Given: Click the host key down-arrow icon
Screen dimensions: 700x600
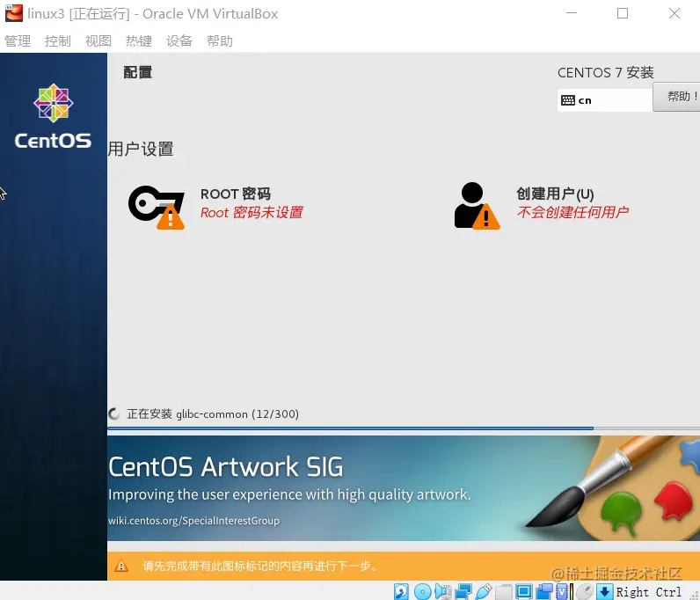Looking at the screenshot, I should point(604,591).
